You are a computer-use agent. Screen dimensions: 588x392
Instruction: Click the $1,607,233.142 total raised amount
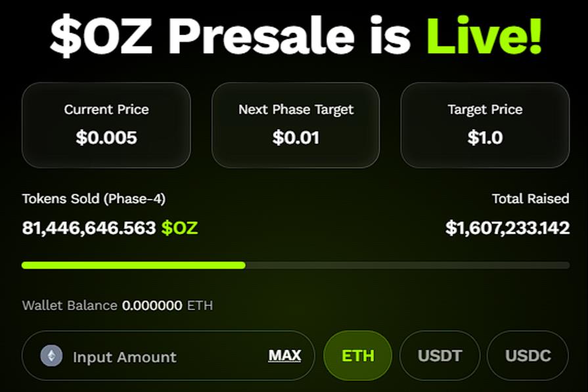507,228
